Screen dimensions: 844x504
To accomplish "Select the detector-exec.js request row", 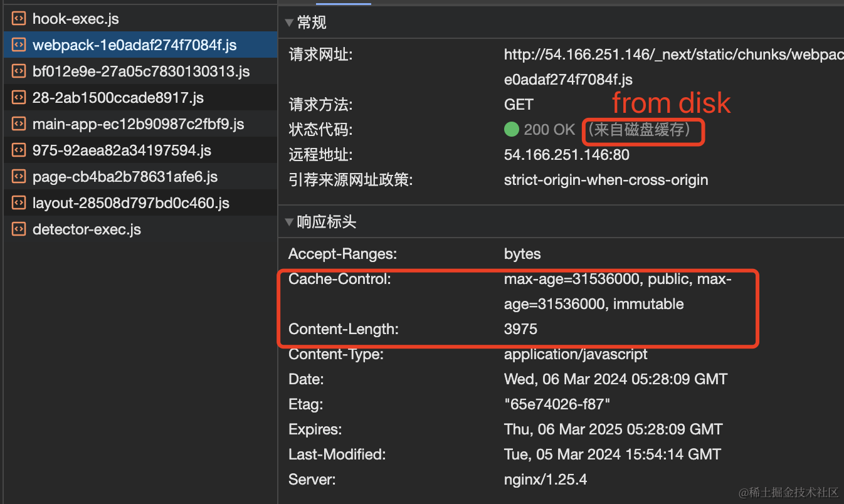I will point(139,229).
